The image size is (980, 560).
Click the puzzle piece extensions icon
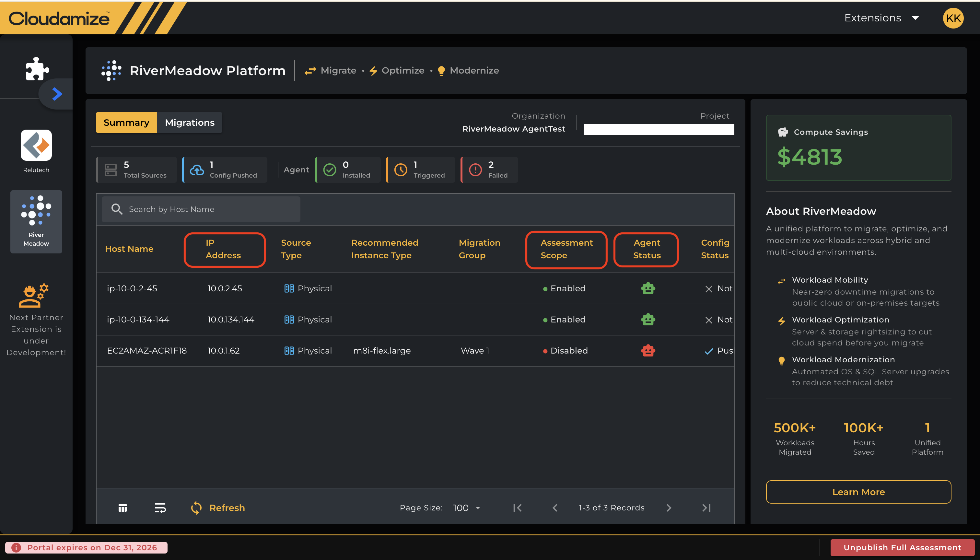[37, 69]
